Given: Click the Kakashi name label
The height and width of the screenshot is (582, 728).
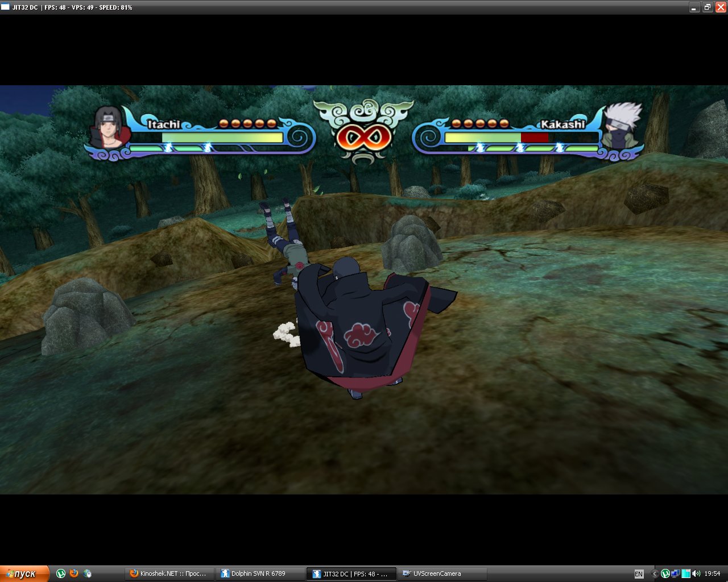Looking at the screenshot, I should 562,124.
